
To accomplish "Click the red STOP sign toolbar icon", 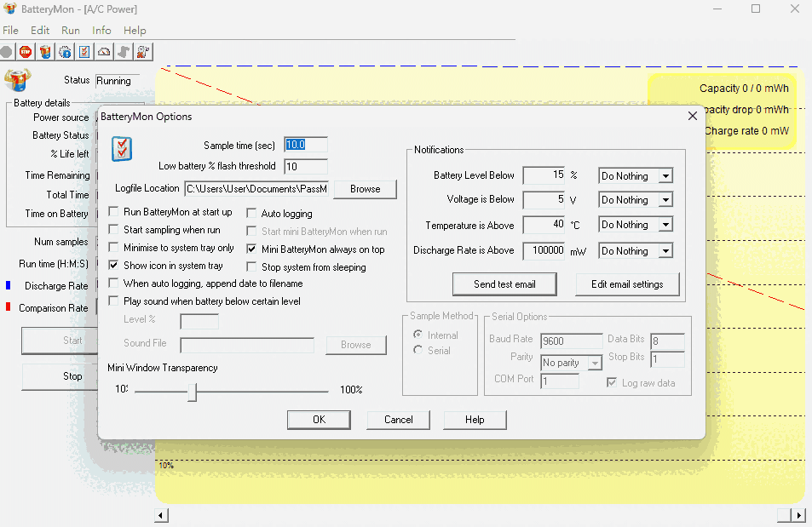I will click(x=26, y=52).
